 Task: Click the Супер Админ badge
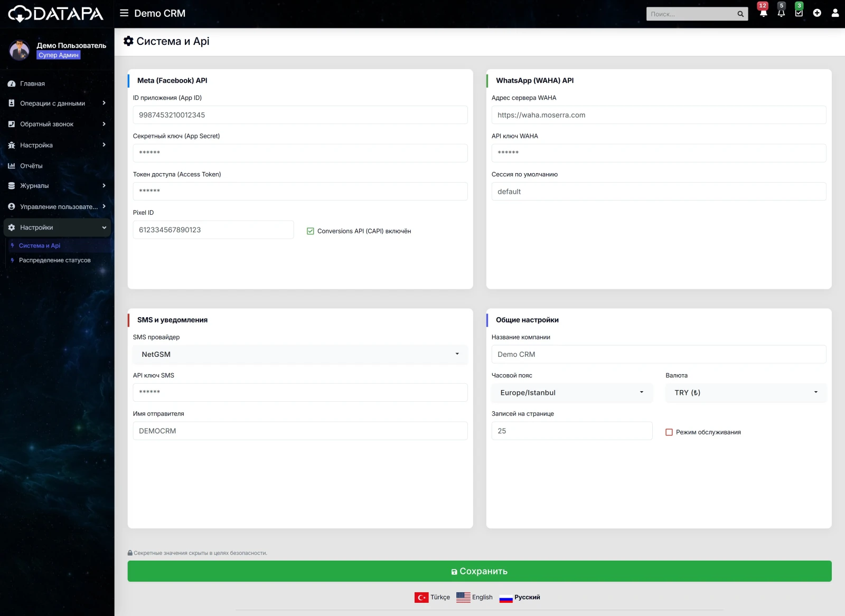pos(59,55)
